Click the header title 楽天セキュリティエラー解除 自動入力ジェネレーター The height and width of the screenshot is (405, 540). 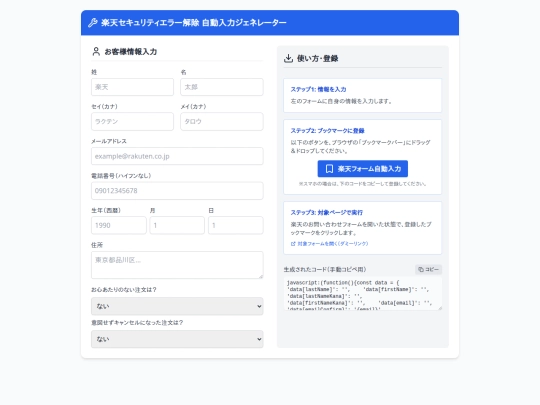tap(194, 23)
